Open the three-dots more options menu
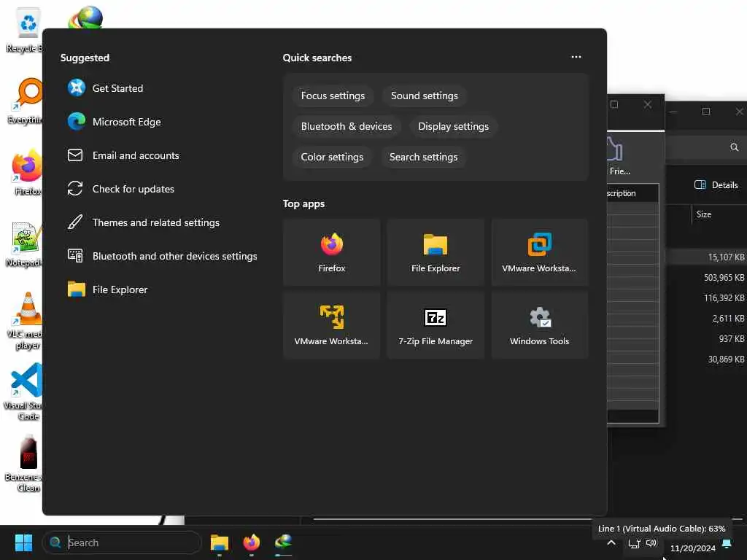This screenshot has height=560, width=747. coord(576,57)
